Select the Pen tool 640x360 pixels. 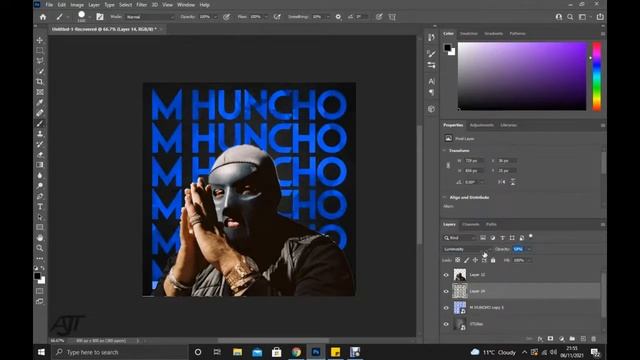pyautogui.click(x=40, y=196)
